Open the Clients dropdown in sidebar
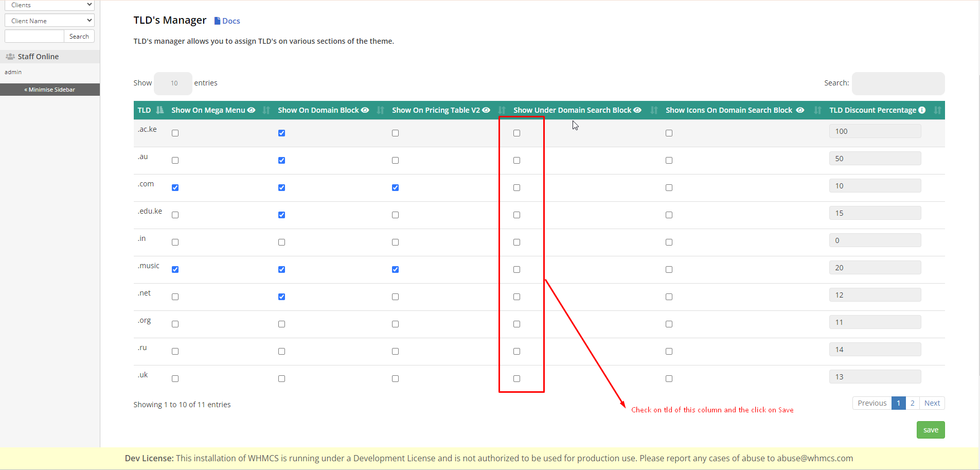Screen dimensions: 980x470 [x=49, y=5]
